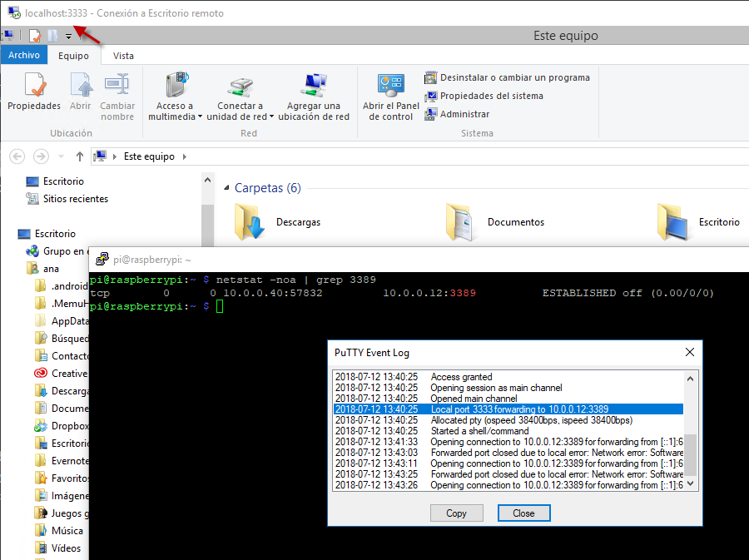
Task: Click the Remote Desktop connection title icon
Action: pyautogui.click(x=14, y=12)
